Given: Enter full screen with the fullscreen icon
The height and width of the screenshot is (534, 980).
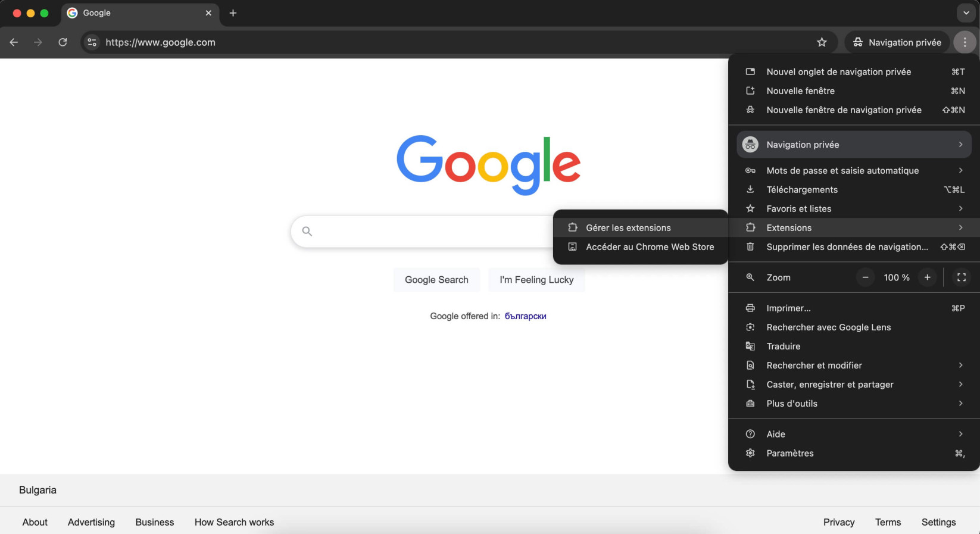Looking at the screenshot, I should click(961, 277).
